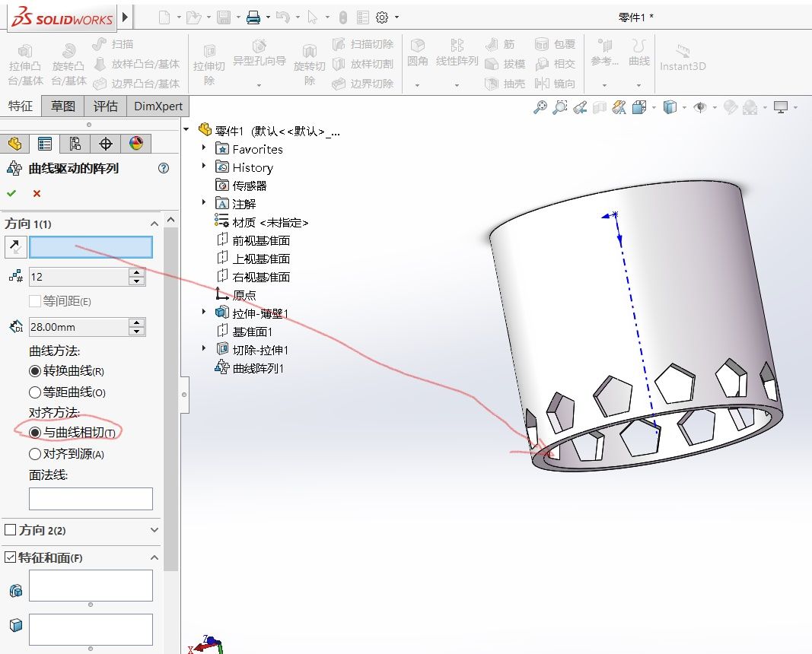
Task: Click the Zoom to Area icon
Action: click(560, 107)
